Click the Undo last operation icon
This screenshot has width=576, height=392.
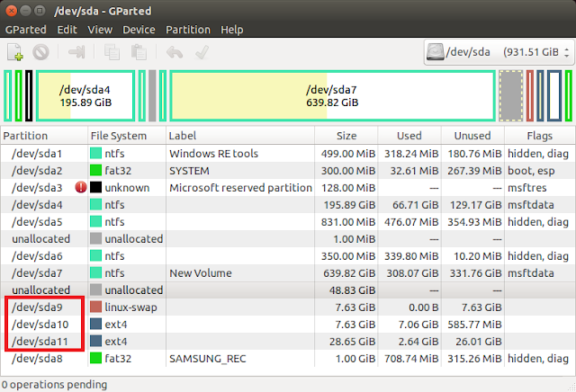tap(175, 52)
